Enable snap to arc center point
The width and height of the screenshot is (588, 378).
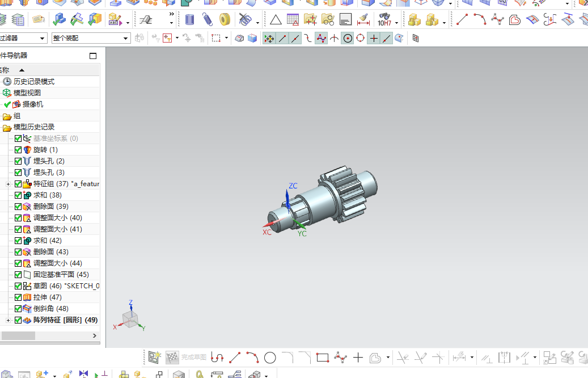pos(348,38)
